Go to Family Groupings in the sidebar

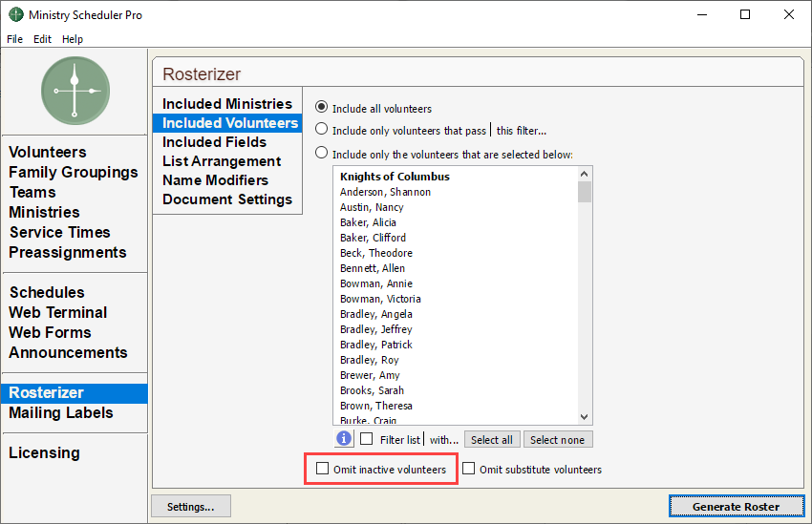coord(74,172)
